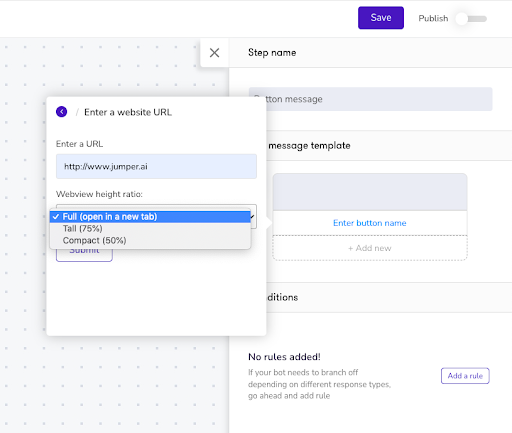Click the Enter a website URL heading
This screenshot has height=433, width=512.
point(128,112)
